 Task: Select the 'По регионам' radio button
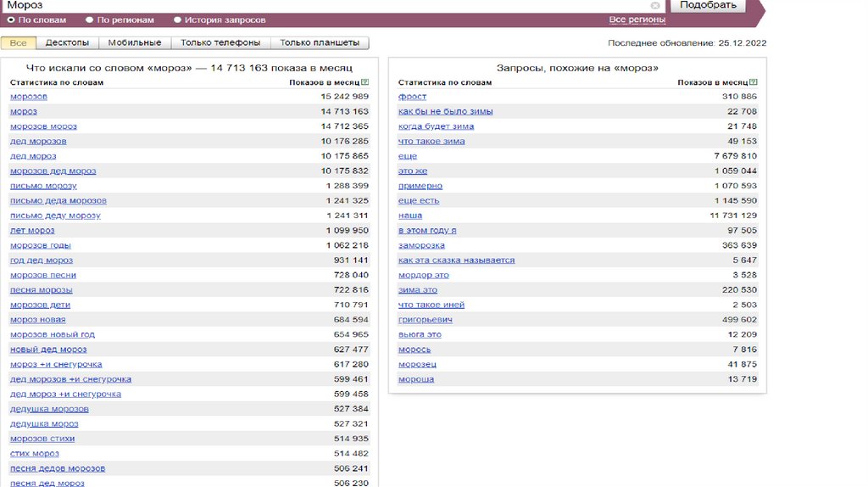(x=90, y=20)
